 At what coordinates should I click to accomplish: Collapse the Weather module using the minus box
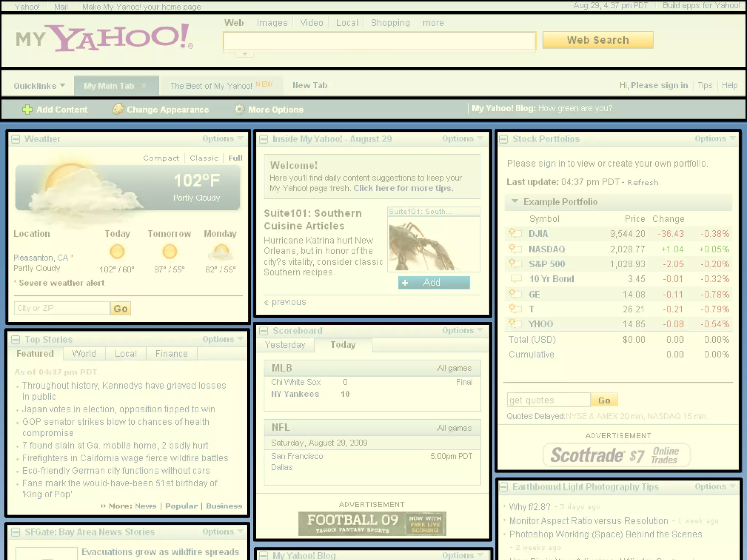tap(16, 139)
